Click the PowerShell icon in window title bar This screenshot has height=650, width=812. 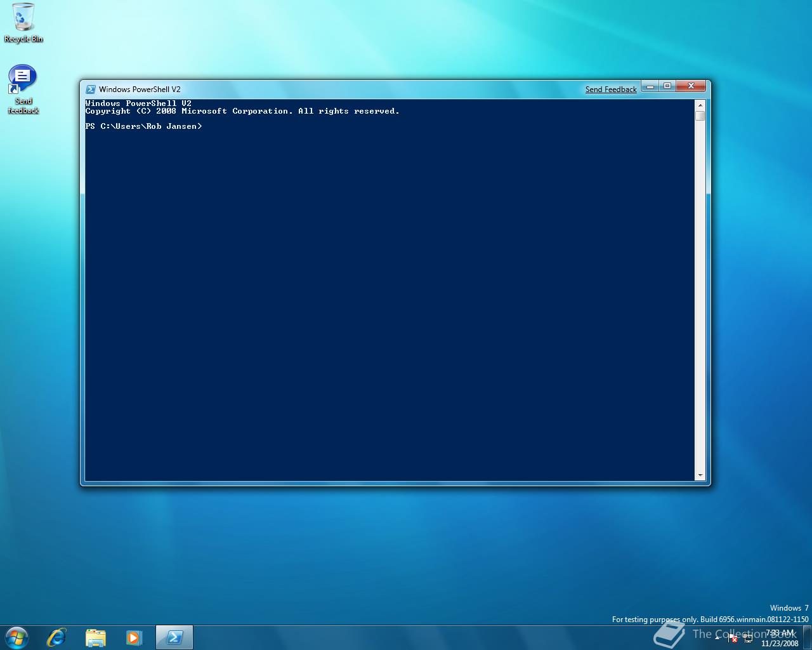pyautogui.click(x=91, y=90)
